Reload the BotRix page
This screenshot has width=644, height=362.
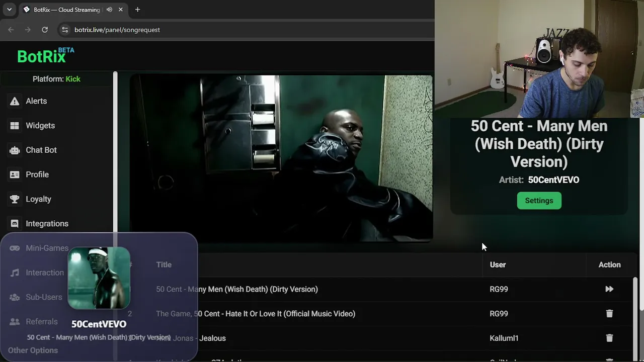[45, 30]
